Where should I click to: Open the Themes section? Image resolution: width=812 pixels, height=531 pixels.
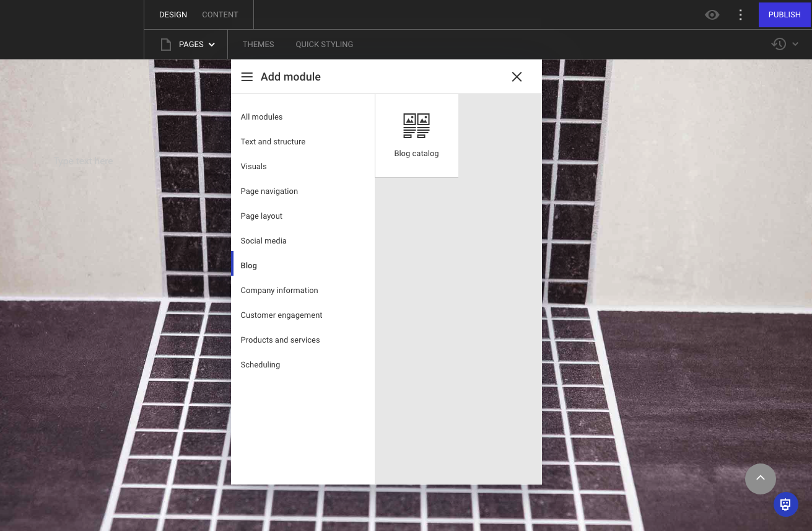(x=258, y=45)
